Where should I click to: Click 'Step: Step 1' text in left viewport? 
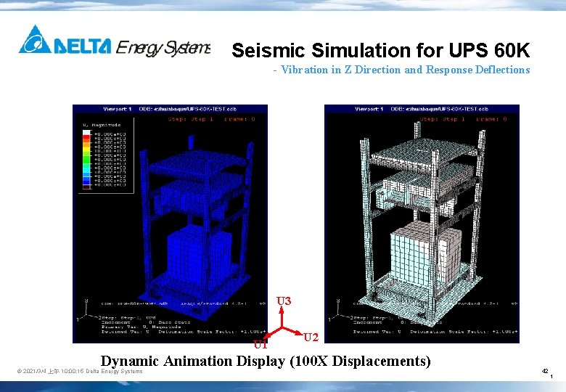pyautogui.click(x=190, y=119)
